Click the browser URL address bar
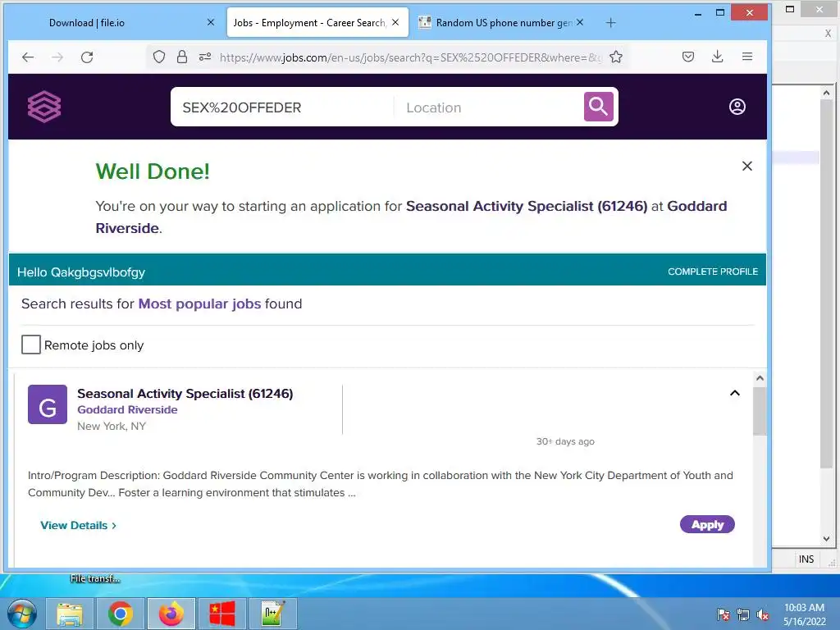The image size is (840, 630). click(410, 57)
